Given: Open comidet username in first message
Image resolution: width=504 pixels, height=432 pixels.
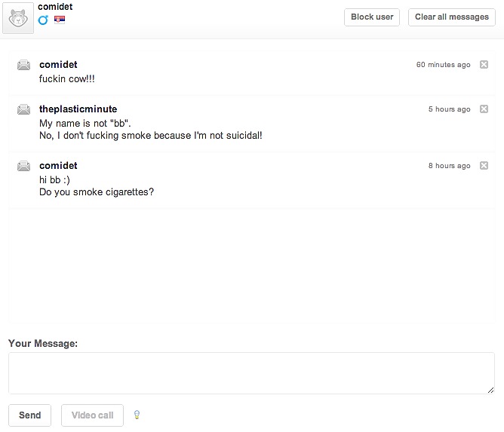Looking at the screenshot, I should coord(58,65).
